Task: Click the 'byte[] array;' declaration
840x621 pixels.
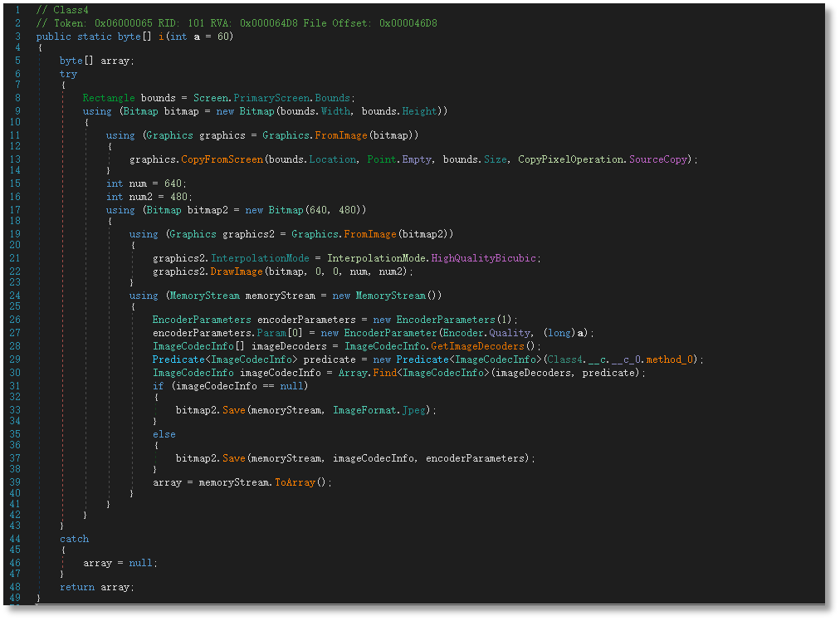Action: click(x=97, y=61)
